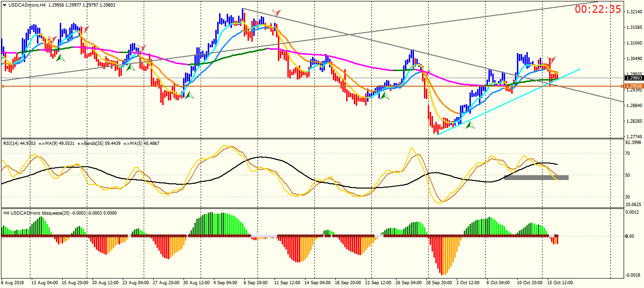
Task: Select the green buy arrow near 30 Aug 12:00
Action: (189, 95)
